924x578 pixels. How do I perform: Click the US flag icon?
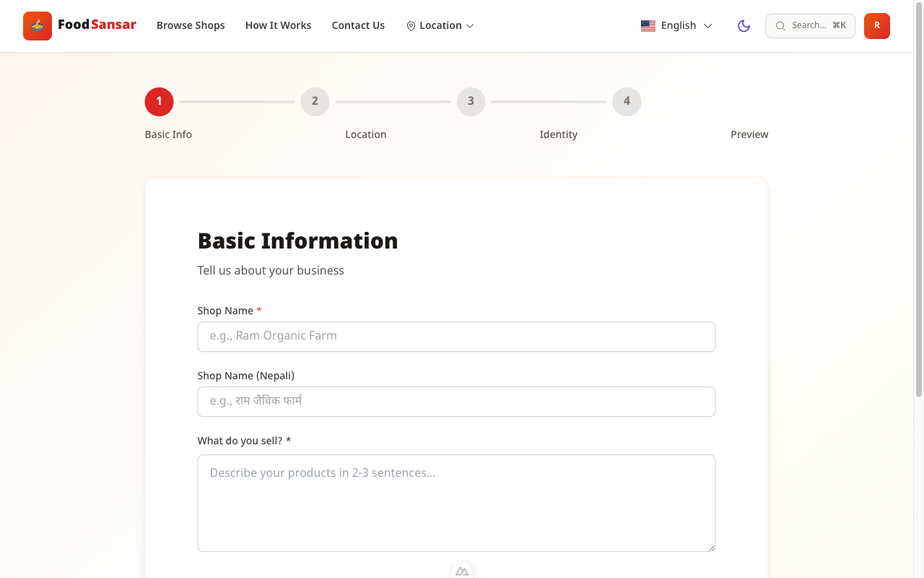[648, 25]
